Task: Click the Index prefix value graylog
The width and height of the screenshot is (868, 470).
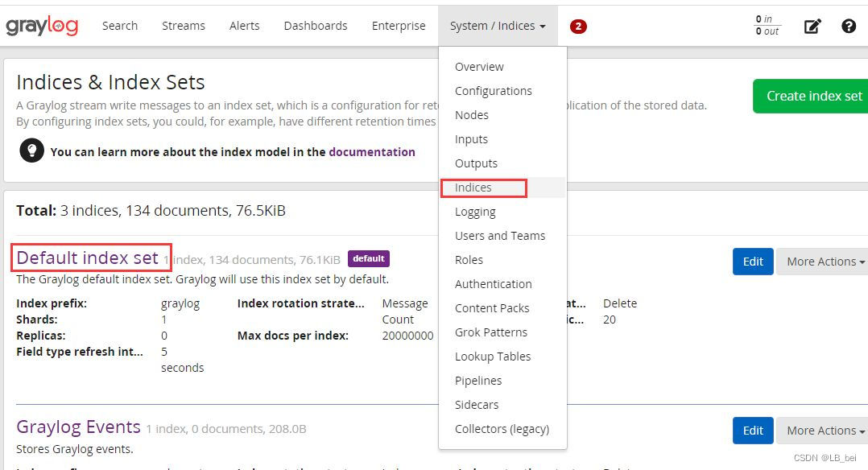Action: 180,303
